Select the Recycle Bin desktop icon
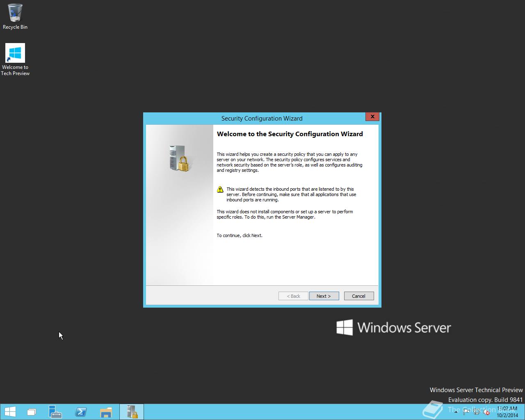 15,17
